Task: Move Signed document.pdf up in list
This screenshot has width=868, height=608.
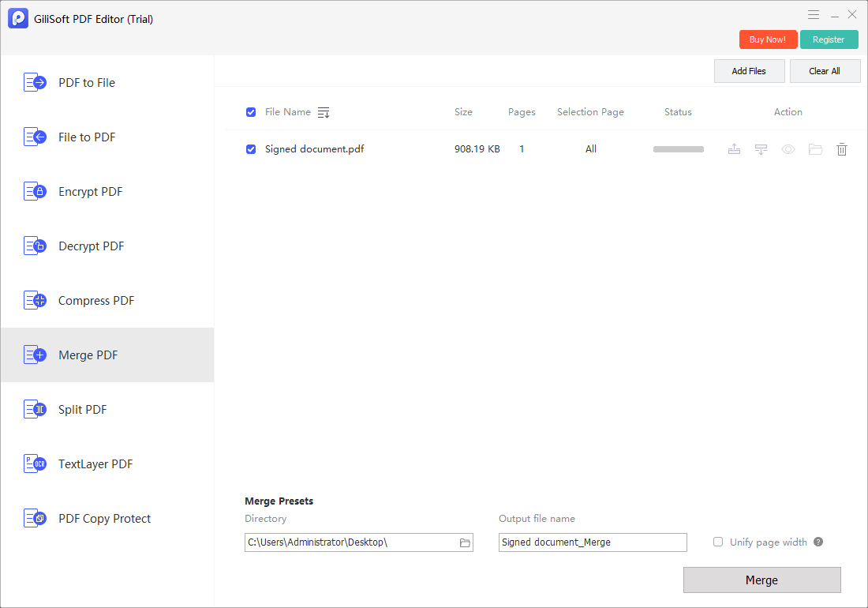Action: click(x=734, y=149)
